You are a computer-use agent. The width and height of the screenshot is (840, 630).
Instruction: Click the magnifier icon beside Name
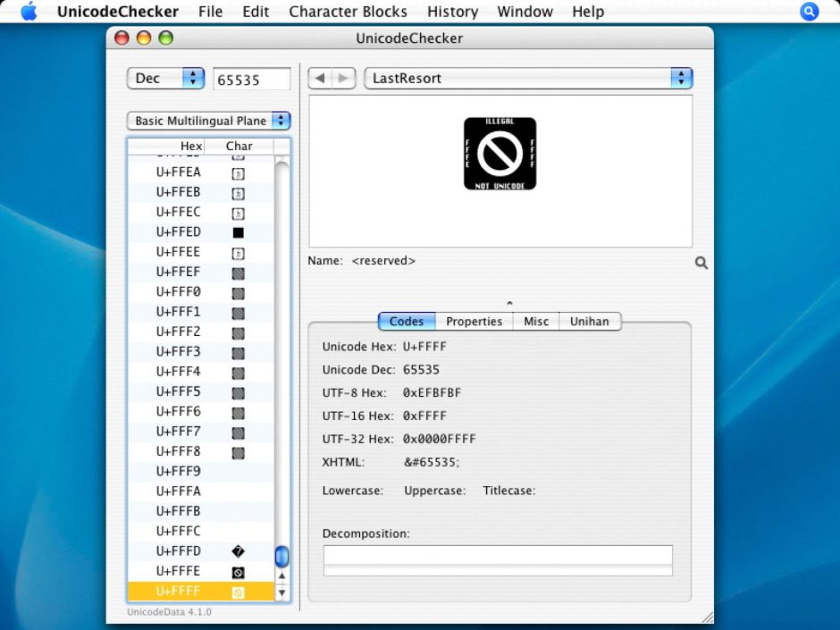click(x=701, y=263)
